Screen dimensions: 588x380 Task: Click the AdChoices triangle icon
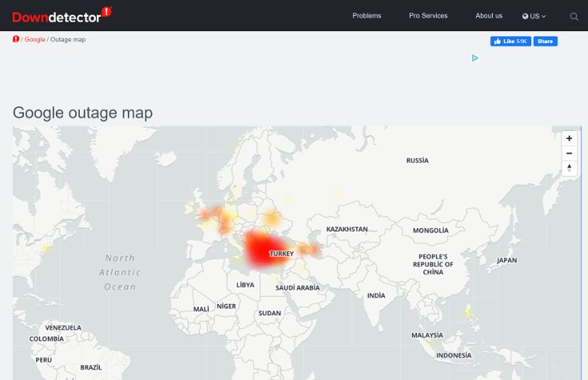[475, 58]
